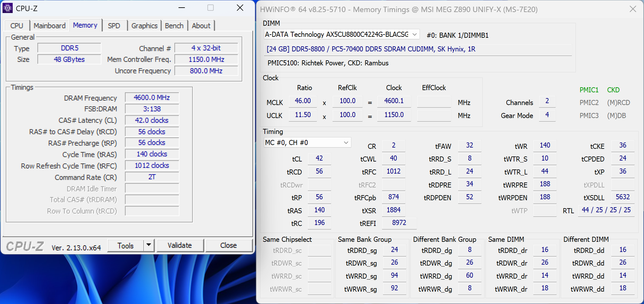Click the grayed (M)DB label

click(617, 116)
